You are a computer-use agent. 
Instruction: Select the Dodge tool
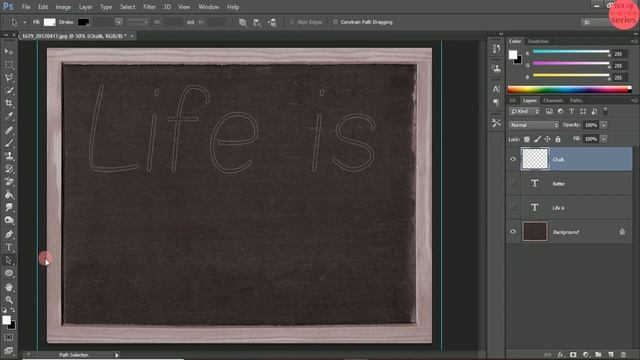pos(9,220)
